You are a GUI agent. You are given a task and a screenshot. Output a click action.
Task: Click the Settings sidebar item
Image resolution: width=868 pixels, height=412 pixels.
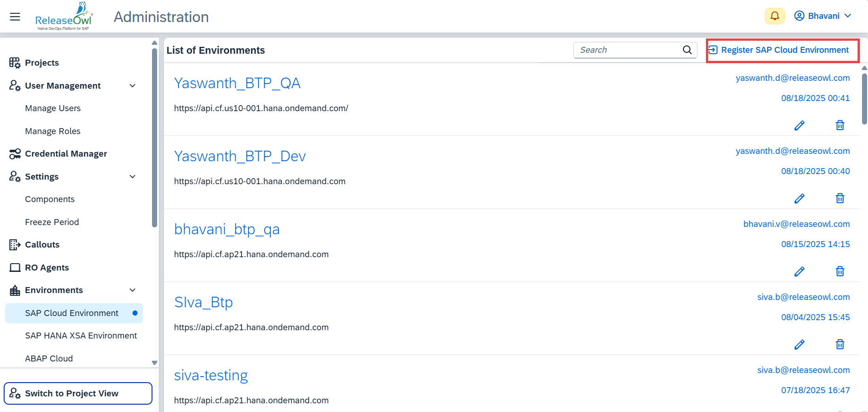[42, 177]
